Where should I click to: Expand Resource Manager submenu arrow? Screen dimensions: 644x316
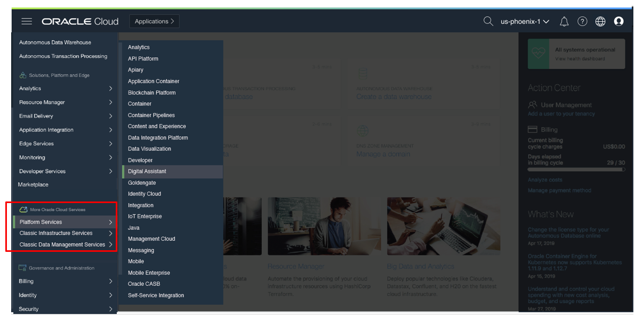pyautogui.click(x=110, y=102)
